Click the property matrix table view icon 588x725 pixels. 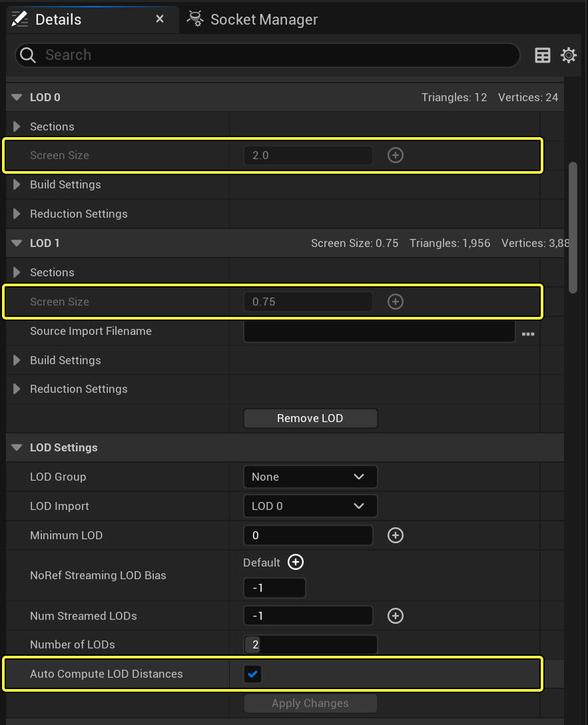[543, 55]
